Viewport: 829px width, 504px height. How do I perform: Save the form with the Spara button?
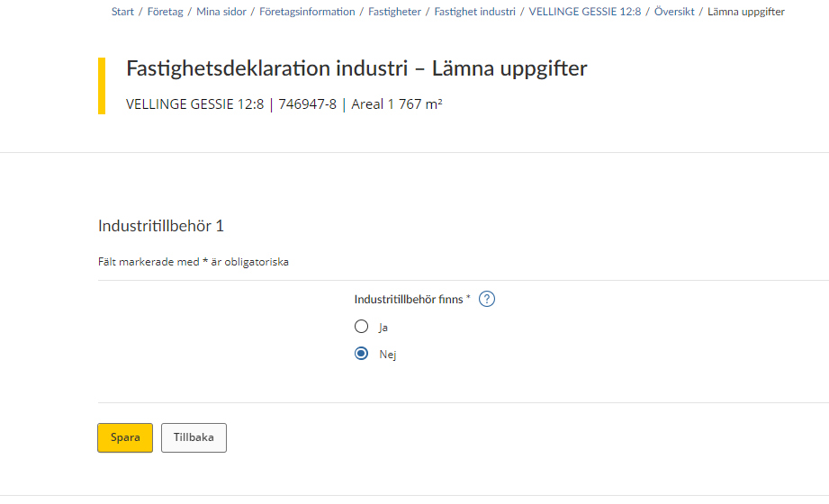tap(125, 438)
